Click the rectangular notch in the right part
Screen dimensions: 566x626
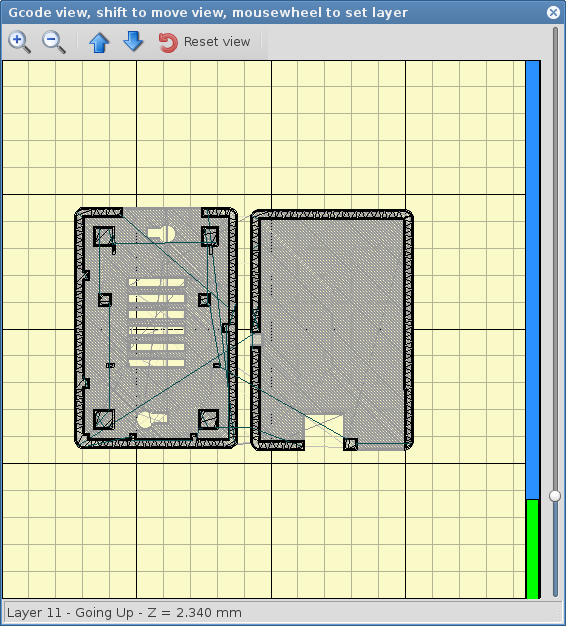(324, 432)
